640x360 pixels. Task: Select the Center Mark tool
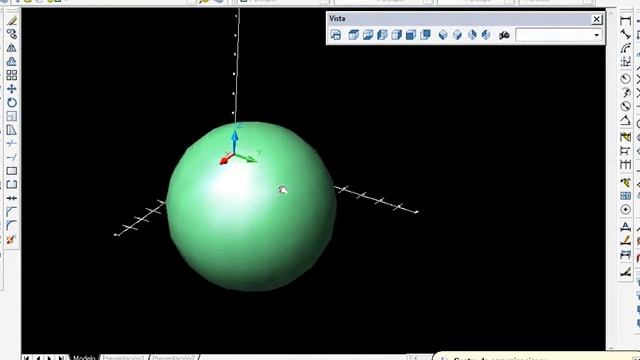pyautogui.click(x=625, y=210)
